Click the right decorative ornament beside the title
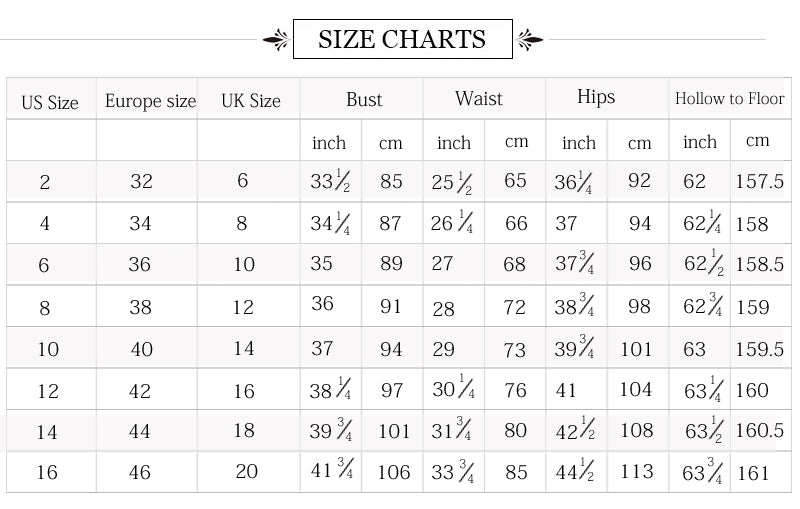This screenshot has height=509, width=800. point(529,40)
